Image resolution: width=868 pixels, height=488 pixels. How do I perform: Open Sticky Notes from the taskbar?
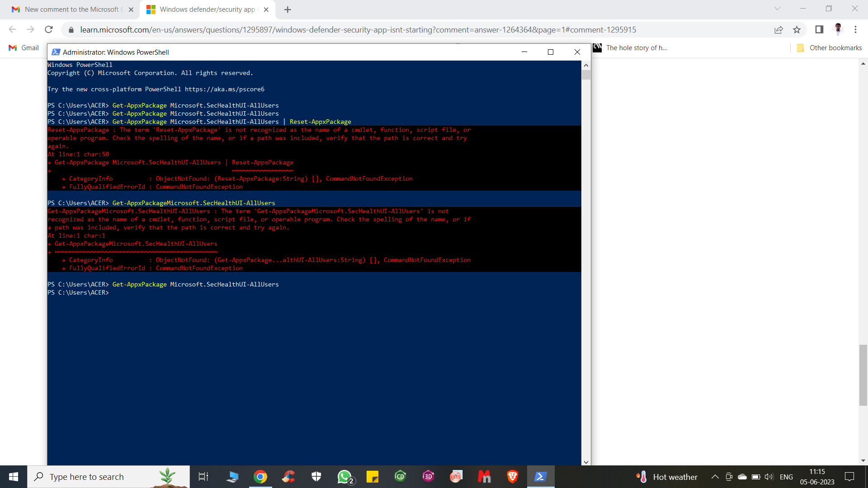[373, 477]
